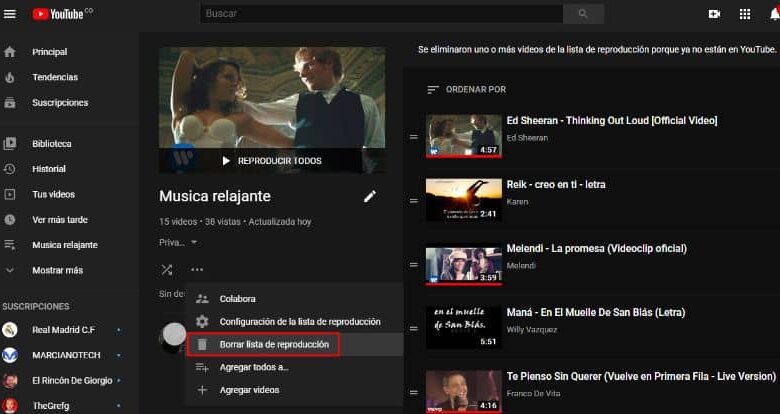Image resolution: width=780 pixels, height=414 pixels.
Task: Click the playlist owner profile avatar
Action: (x=172, y=336)
